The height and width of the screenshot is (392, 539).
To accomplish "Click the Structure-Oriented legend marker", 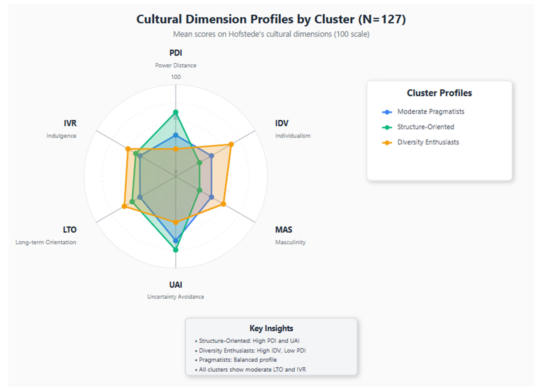I will 387,127.
